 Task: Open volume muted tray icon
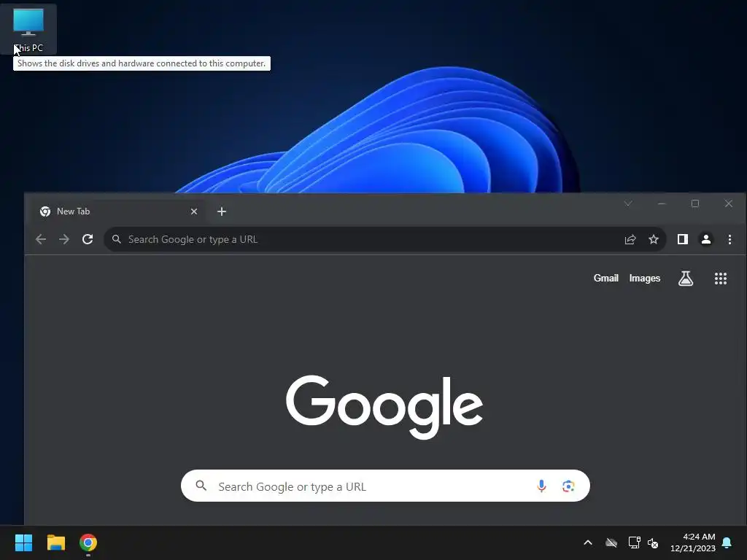(653, 542)
